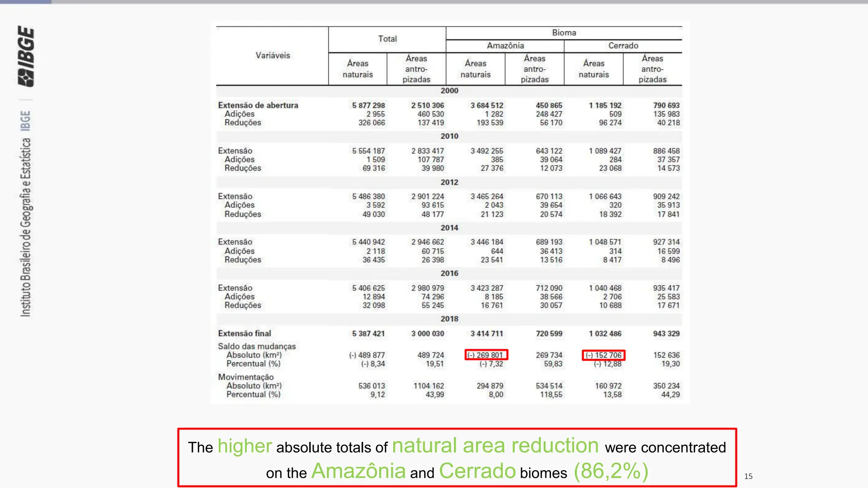The height and width of the screenshot is (488, 868).
Task: Click 'Saldo das mudanças' label
Action: (257, 346)
